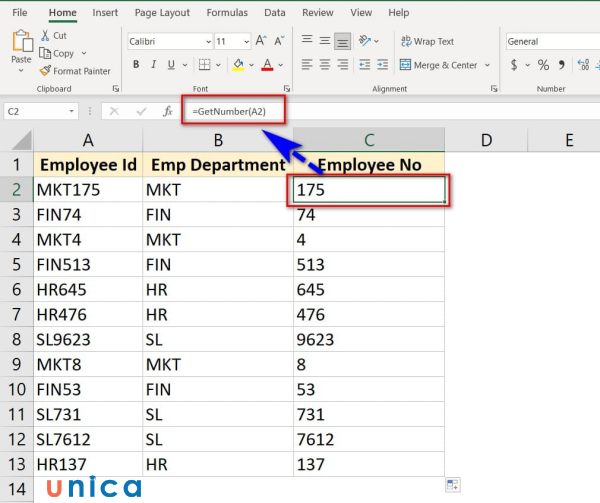
Task: Click the Orientation text-angle icon
Action: coord(365,41)
